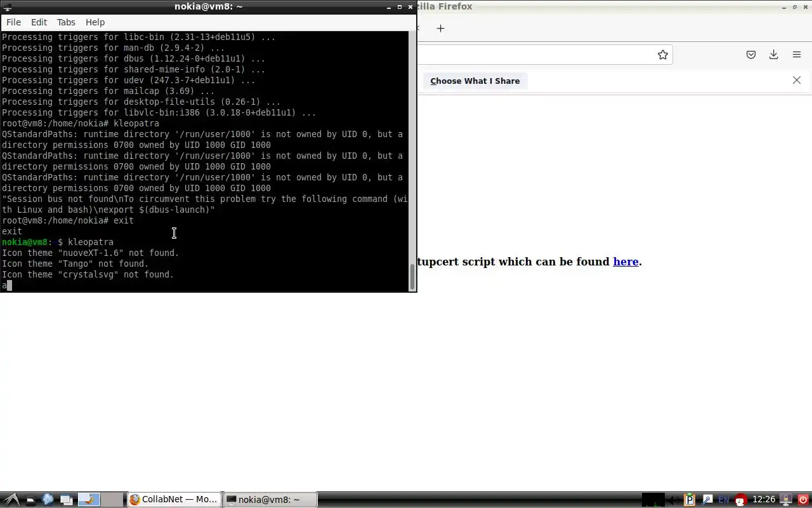Screen dimensions: 812x508
Task: Click the iconify all windows icon
Action: pos(66,500)
